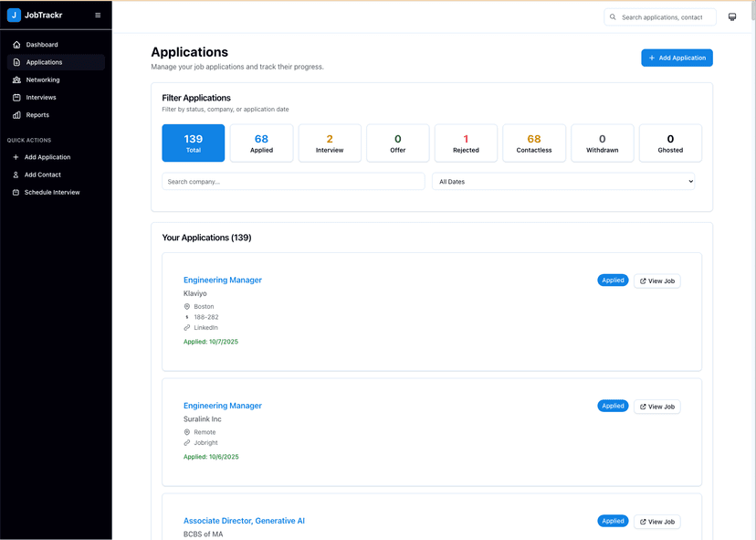Click View Job for Suralink Inc
756x540 pixels.
656,406
